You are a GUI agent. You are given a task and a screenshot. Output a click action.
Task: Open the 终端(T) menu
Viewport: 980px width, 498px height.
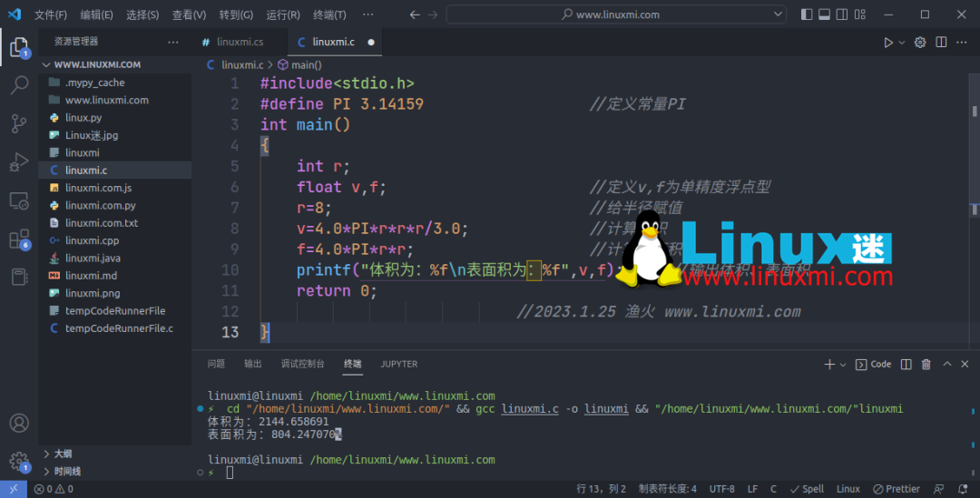tap(329, 15)
